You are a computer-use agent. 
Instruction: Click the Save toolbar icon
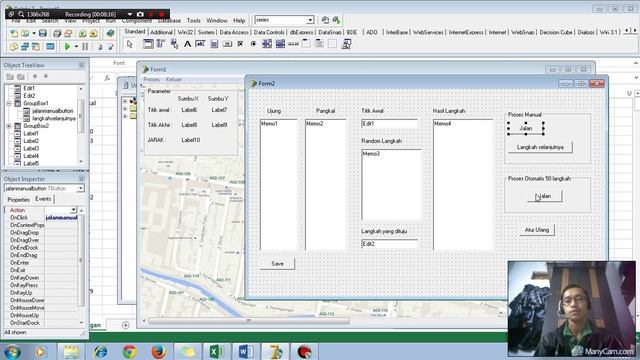click(42, 33)
